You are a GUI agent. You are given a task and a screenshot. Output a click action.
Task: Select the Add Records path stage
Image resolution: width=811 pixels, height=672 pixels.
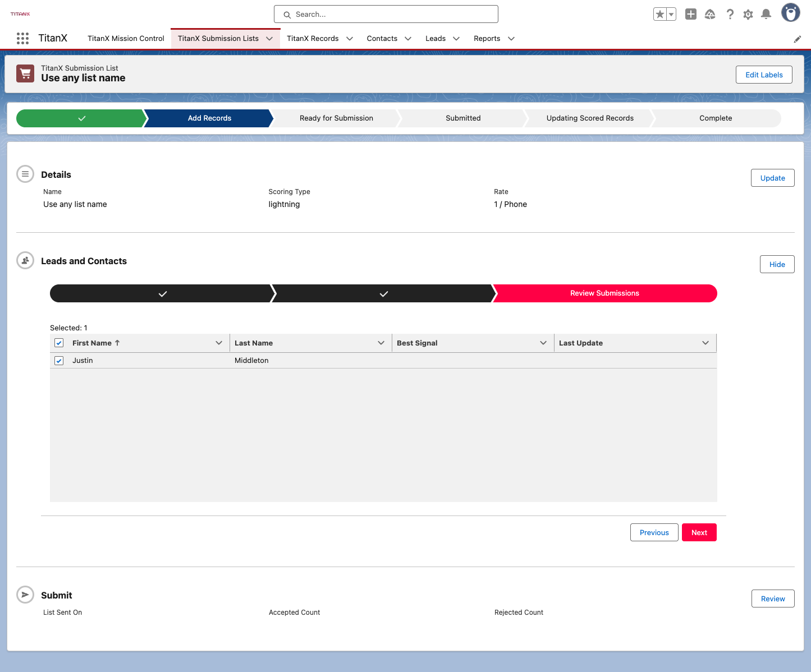pos(209,118)
